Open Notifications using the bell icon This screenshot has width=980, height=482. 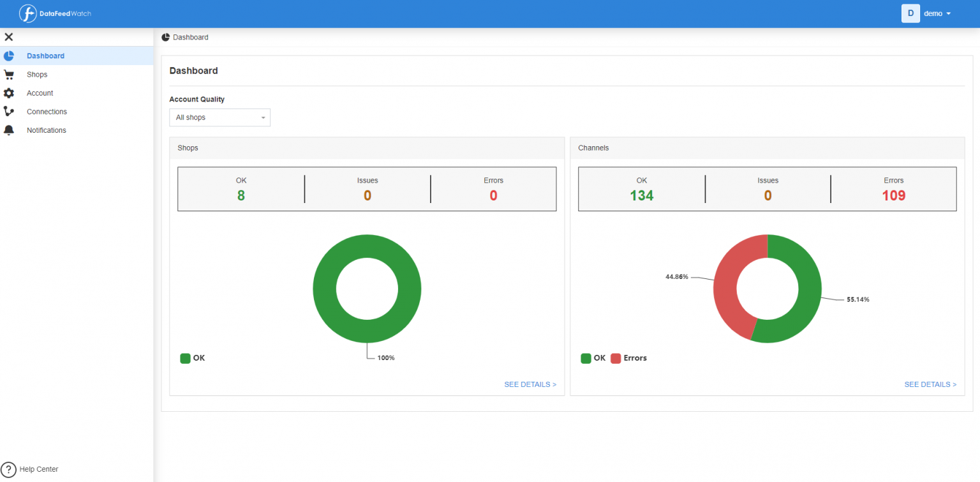point(9,130)
